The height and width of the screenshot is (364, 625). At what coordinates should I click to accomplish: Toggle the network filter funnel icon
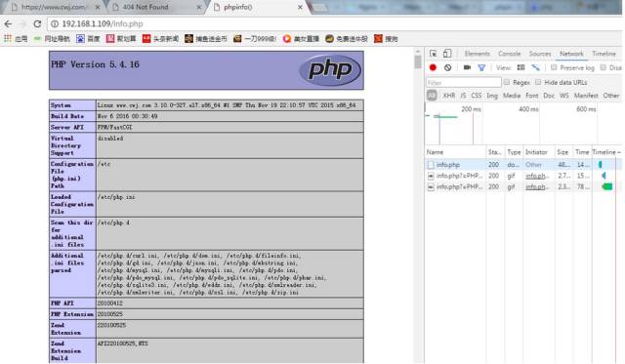481,67
